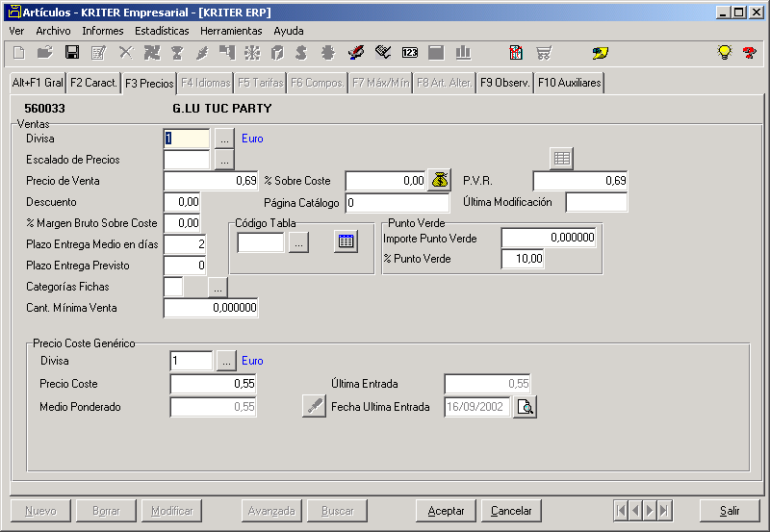Image resolution: width=770 pixels, height=532 pixels.
Task: Click the Importe Punto Verde input field
Action: [549, 238]
